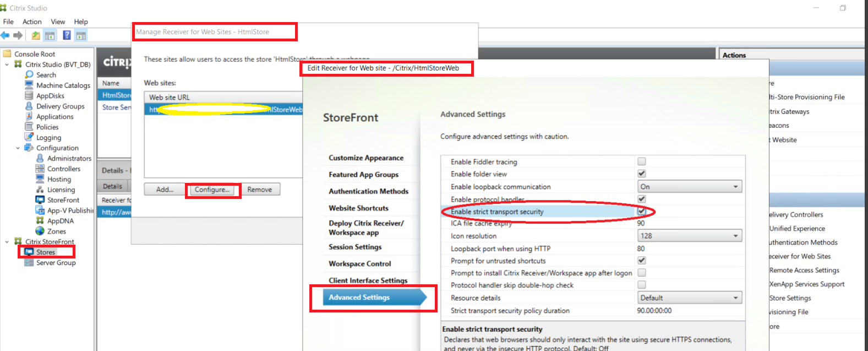This screenshot has width=868, height=351.
Task: Click the Up One Level toolbar icon
Action: pyautogui.click(x=36, y=35)
